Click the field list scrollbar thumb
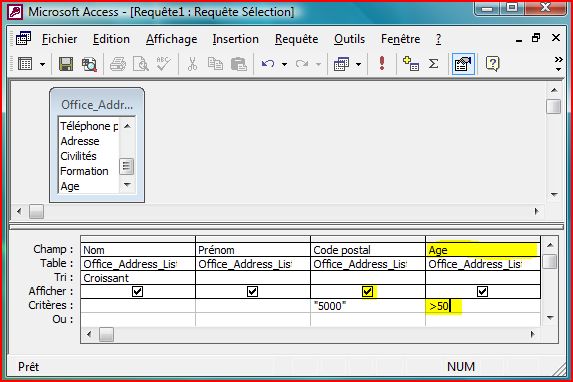The image size is (573, 382). [126, 167]
